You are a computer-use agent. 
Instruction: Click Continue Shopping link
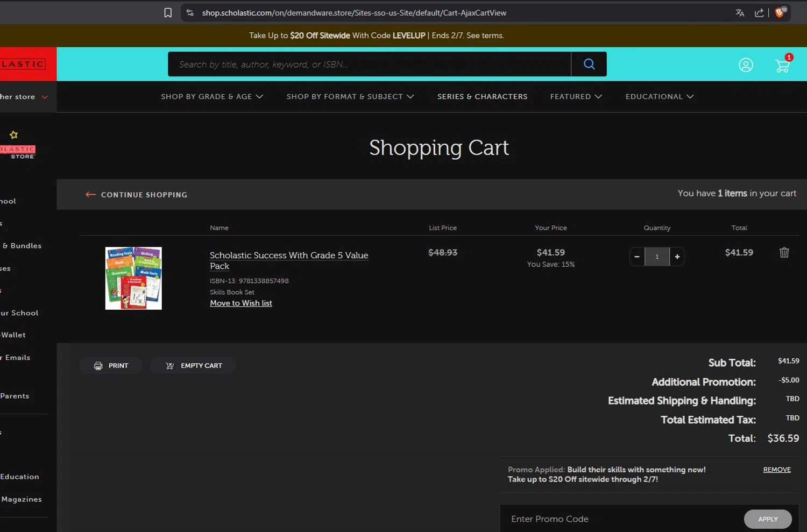click(136, 195)
